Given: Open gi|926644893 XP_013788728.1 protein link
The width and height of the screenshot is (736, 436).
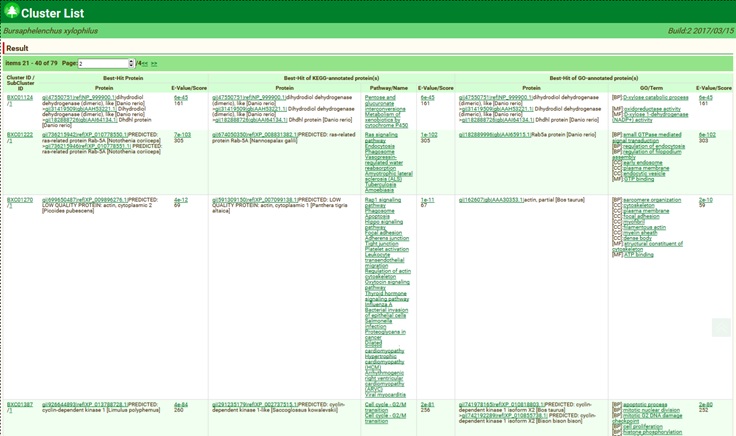Looking at the screenshot, I should (84, 405).
